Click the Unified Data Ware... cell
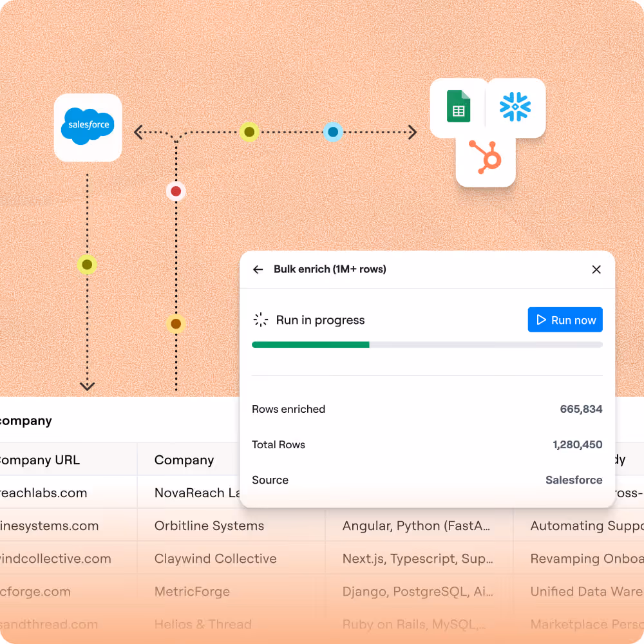 (x=579, y=591)
